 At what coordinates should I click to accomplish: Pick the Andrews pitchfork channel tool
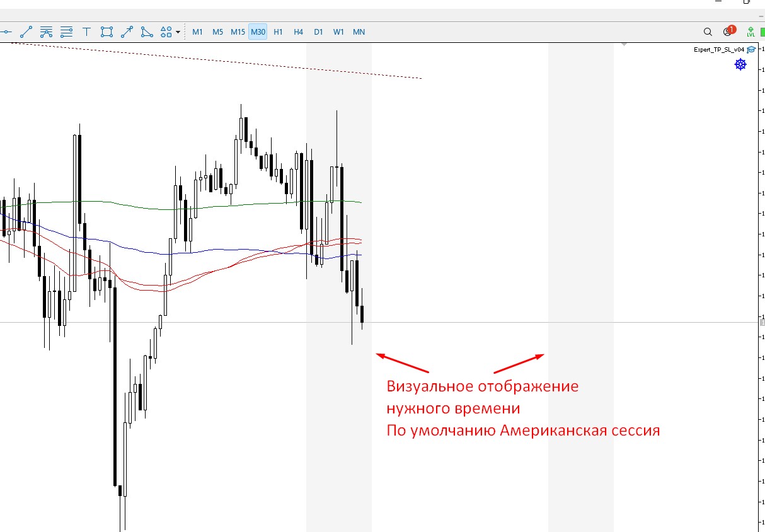46,32
